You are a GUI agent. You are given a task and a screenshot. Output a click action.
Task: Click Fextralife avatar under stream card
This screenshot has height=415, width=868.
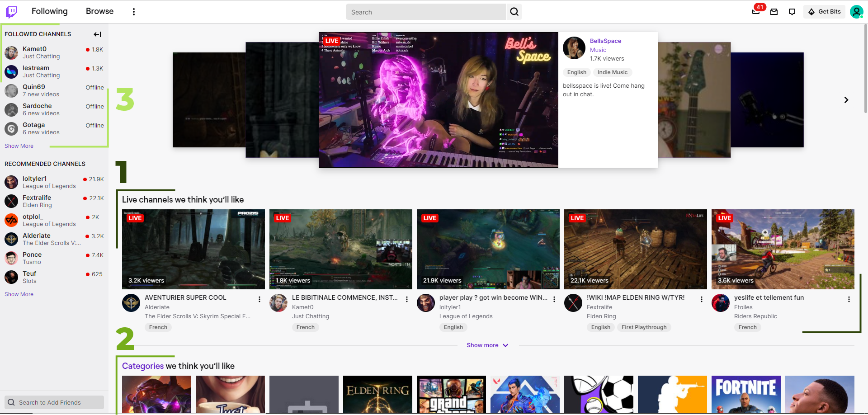[x=573, y=303]
